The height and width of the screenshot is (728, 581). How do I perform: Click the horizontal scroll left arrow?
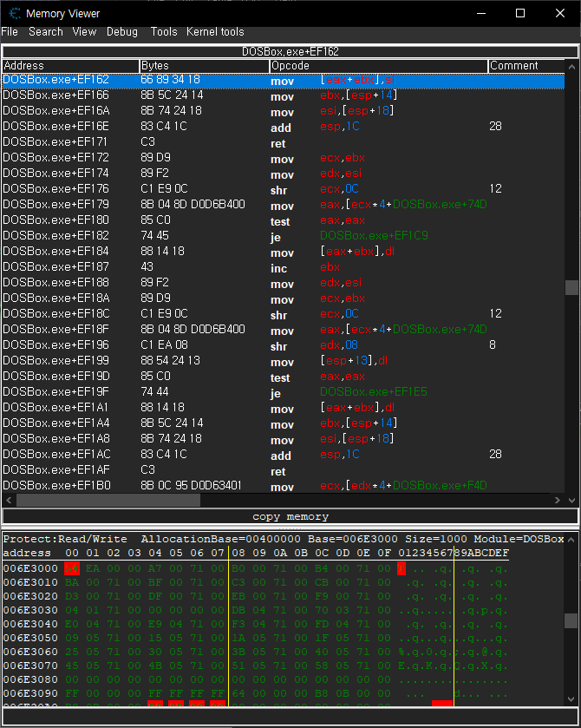pos(9,500)
